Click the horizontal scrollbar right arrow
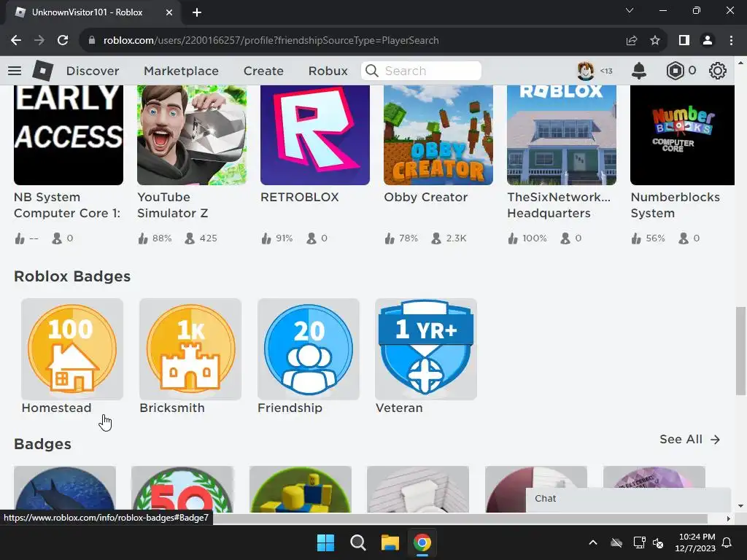The image size is (747, 560). point(729,519)
